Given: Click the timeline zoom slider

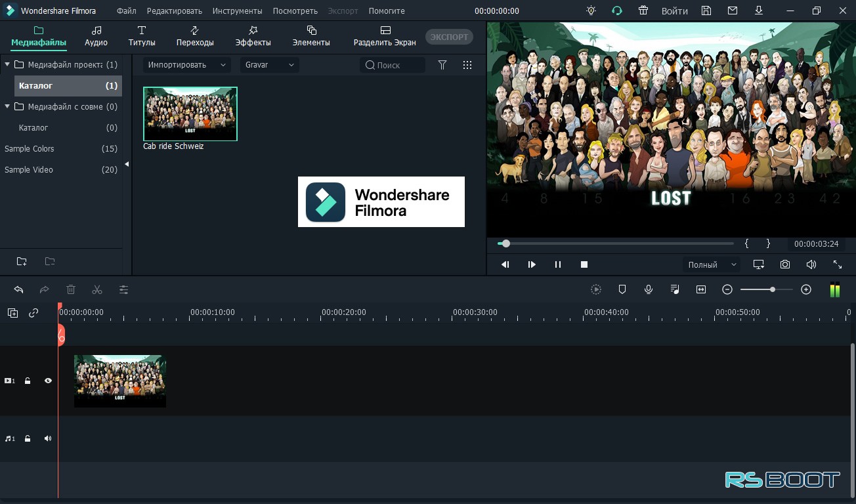Looking at the screenshot, I should [x=767, y=289].
